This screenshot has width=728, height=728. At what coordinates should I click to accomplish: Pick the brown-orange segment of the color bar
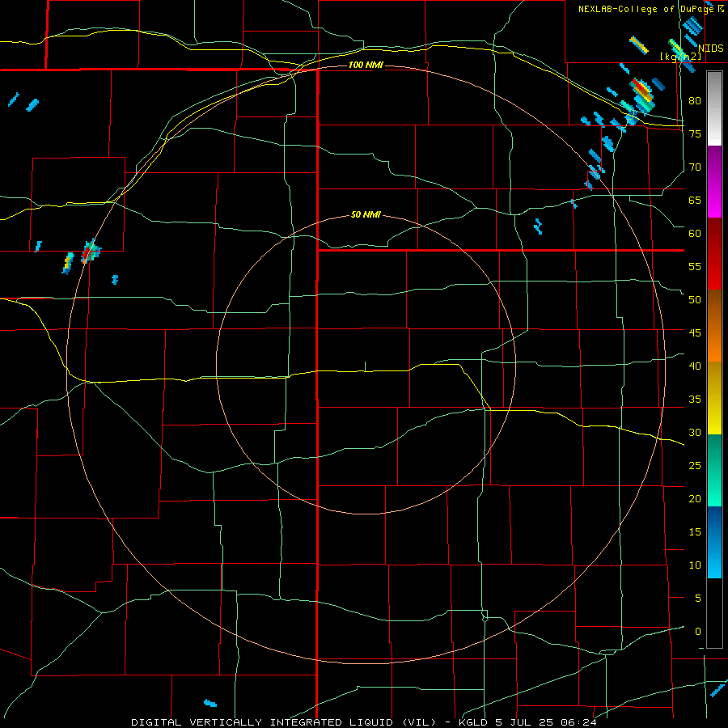click(714, 326)
